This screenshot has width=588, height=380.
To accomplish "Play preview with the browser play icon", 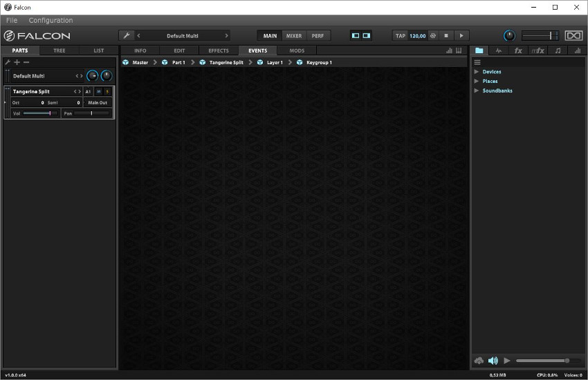I will [507, 361].
